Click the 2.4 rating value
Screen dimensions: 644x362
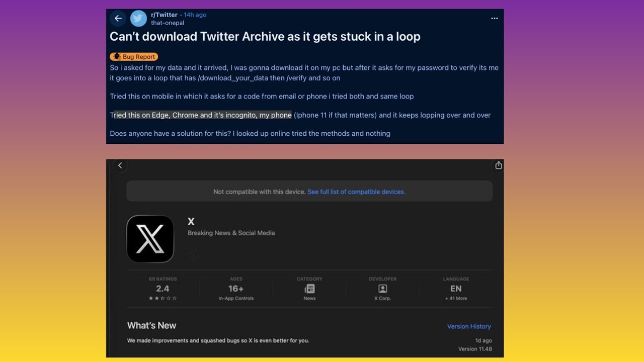[x=163, y=289]
